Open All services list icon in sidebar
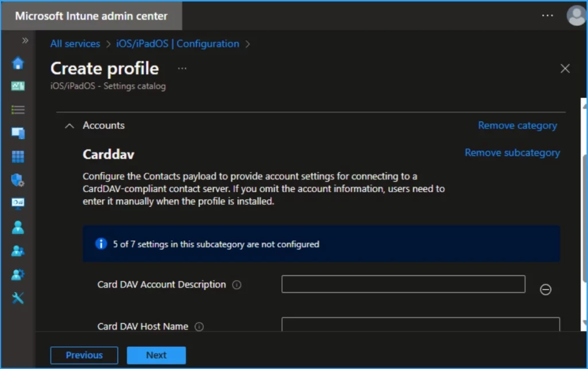Viewport: 588px width, 369px height. point(18,110)
